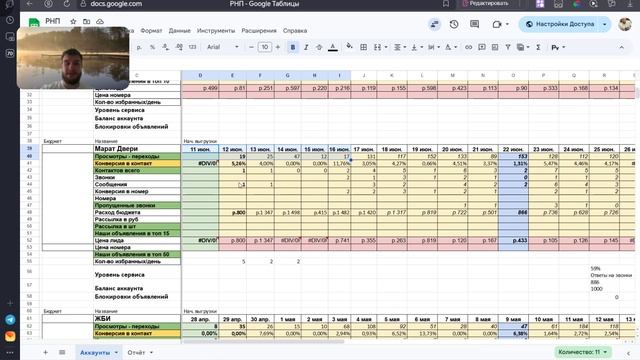Open the share options dropdown arrow
This screenshot has height=360, width=640.
pyautogui.click(x=604, y=24)
